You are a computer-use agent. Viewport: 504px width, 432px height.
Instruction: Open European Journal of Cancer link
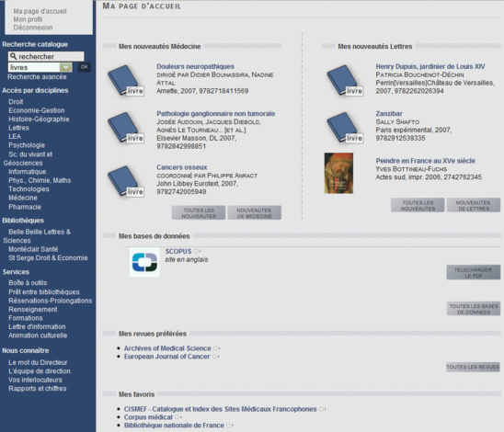[x=167, y=357]
